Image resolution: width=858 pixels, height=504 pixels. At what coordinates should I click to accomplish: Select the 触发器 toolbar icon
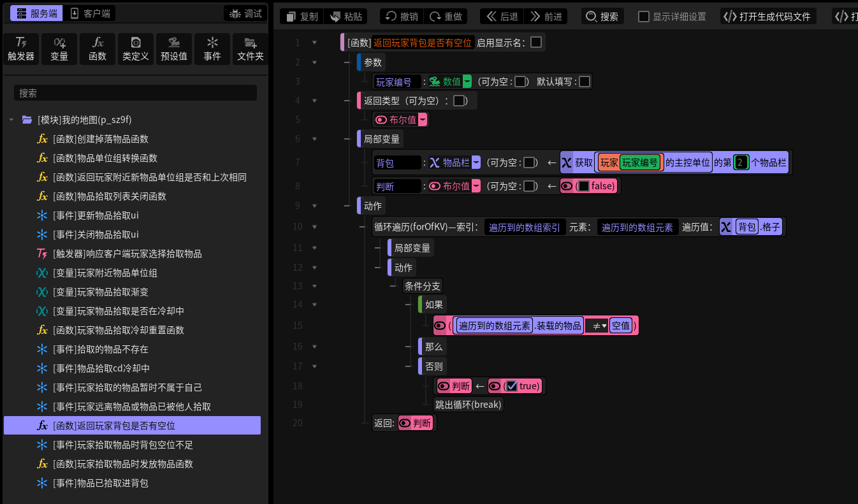coord(21,49)
